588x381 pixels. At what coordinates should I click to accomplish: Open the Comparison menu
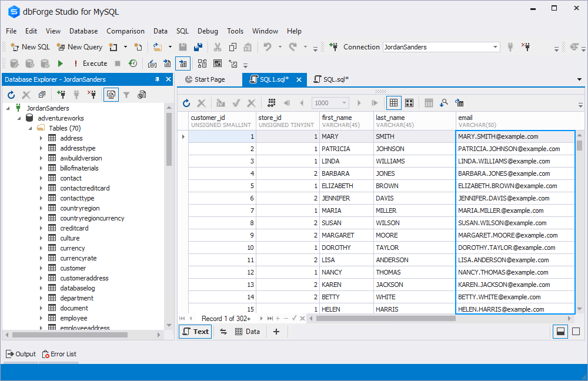pyautogui.click(x=125, y=31)
